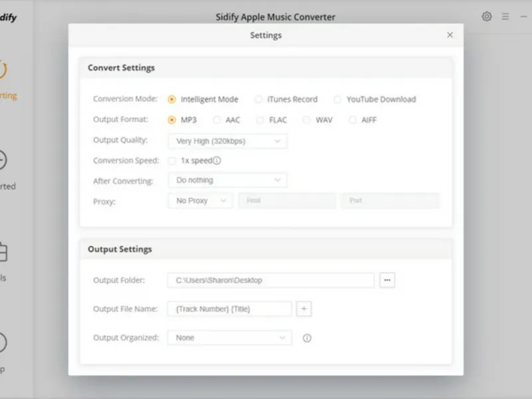Browse for output folder with ellipsis button
This screenshot has width=532, height=399.
coord(387,280)
